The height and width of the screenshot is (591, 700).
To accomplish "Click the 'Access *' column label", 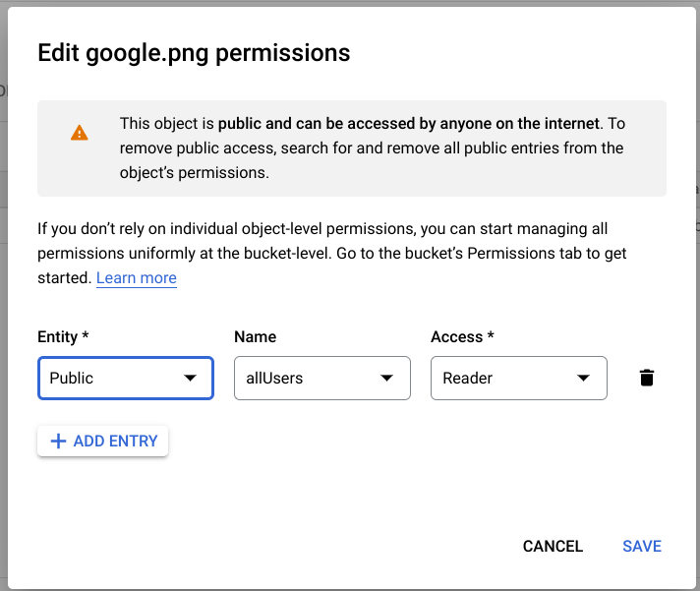I will click(462, 337).
